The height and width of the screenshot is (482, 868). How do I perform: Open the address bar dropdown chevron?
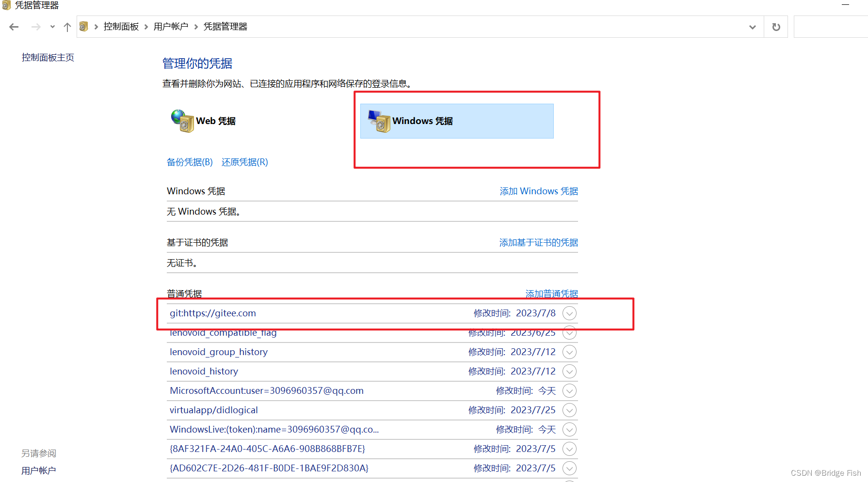(752, 27)
